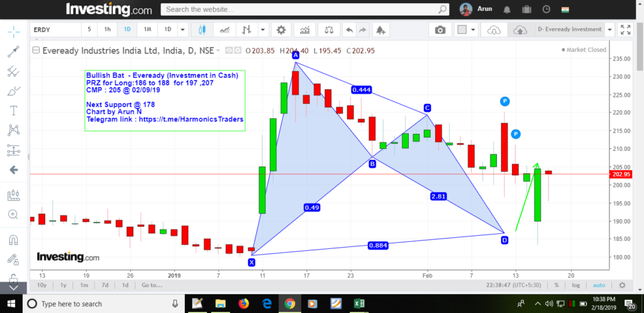This screenshot has height=313, width=644.
Task: Open bottom-right chart settings gear
Action: pyautogui.click(x=622, y=285)
